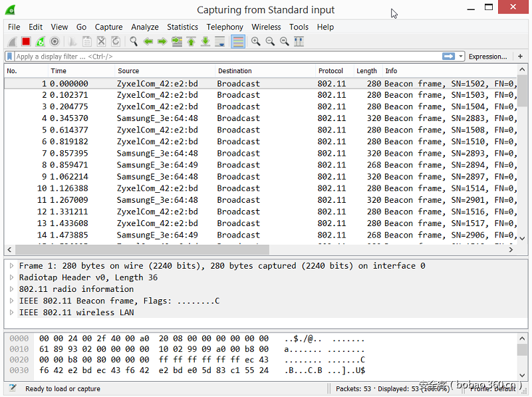532x397 pixels.
Task: Click the Expression... button
Action: pyautogui.click(x=487, y=57)
